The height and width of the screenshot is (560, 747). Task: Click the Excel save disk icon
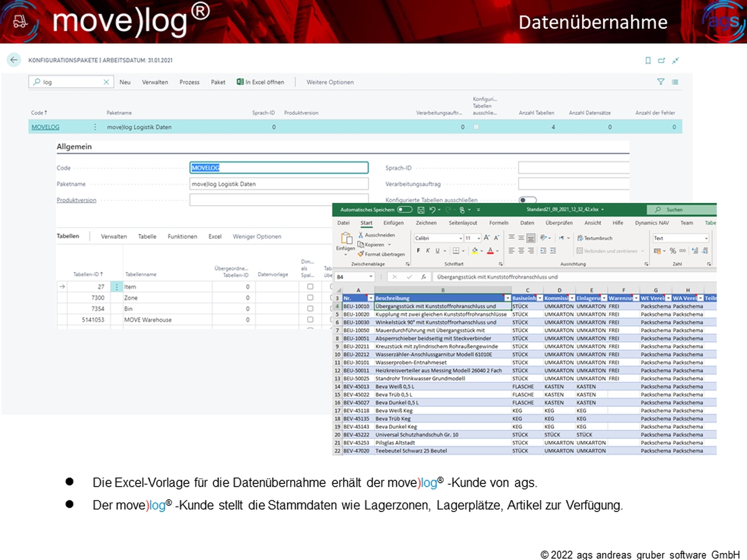(x=421, y=210)
